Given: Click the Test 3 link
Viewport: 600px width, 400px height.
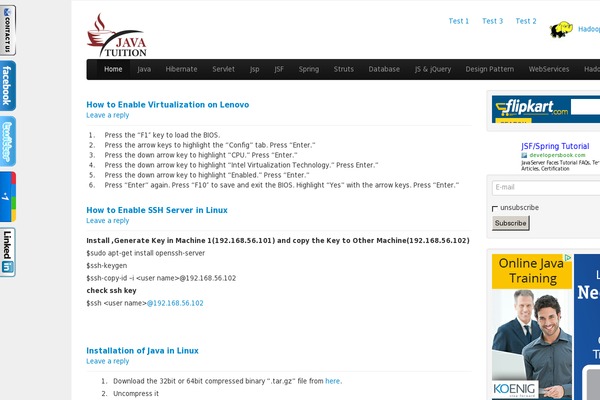Looking at the screenshot, I should click(492, 21).
